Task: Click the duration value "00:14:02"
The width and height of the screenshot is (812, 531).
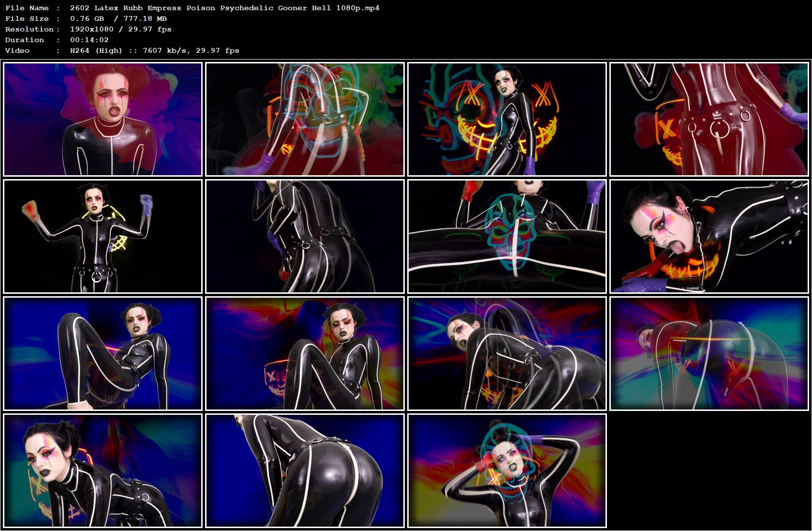Action: click(x=89, y=40)
